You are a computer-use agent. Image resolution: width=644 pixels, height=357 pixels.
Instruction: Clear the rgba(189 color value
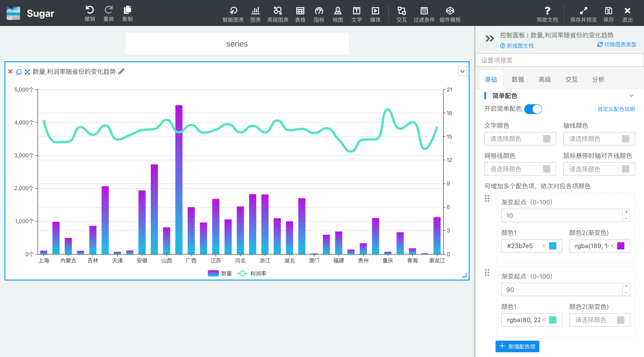point(612,246)
